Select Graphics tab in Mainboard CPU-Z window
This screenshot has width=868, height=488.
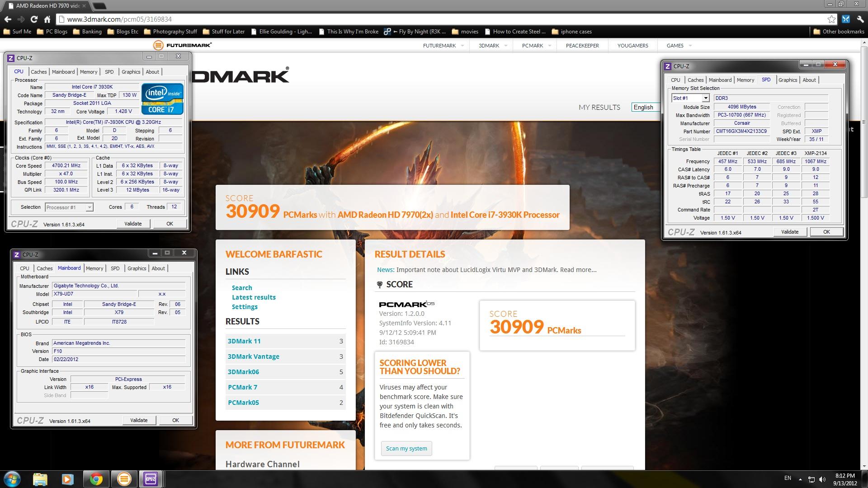coord(137,268)
